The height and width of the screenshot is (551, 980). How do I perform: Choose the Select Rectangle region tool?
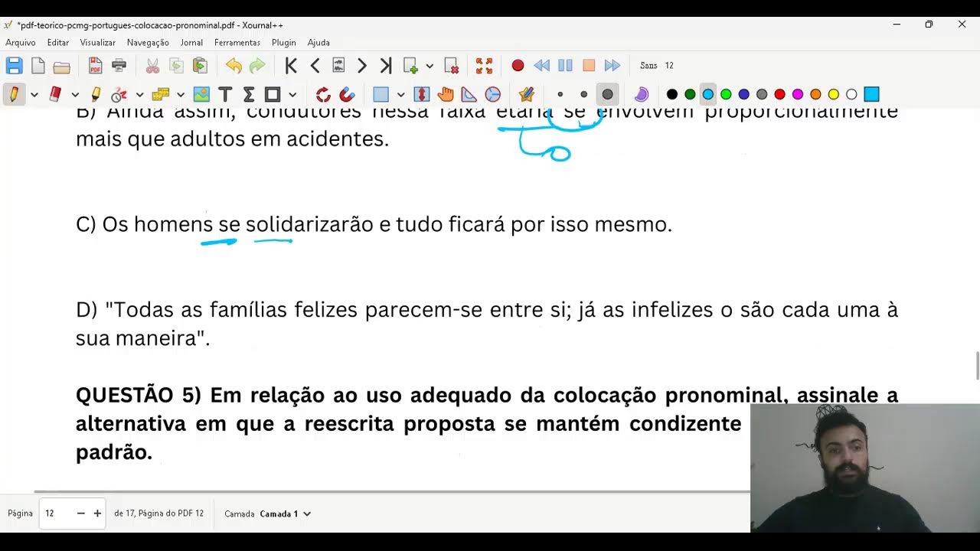pos(381,94)
